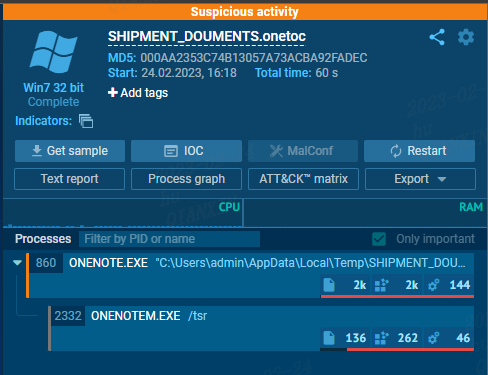Open ONENOTEM.EXE file events icon
Image resolution: width=488 pixels, height=375 pixels.
tap(329, 338)
